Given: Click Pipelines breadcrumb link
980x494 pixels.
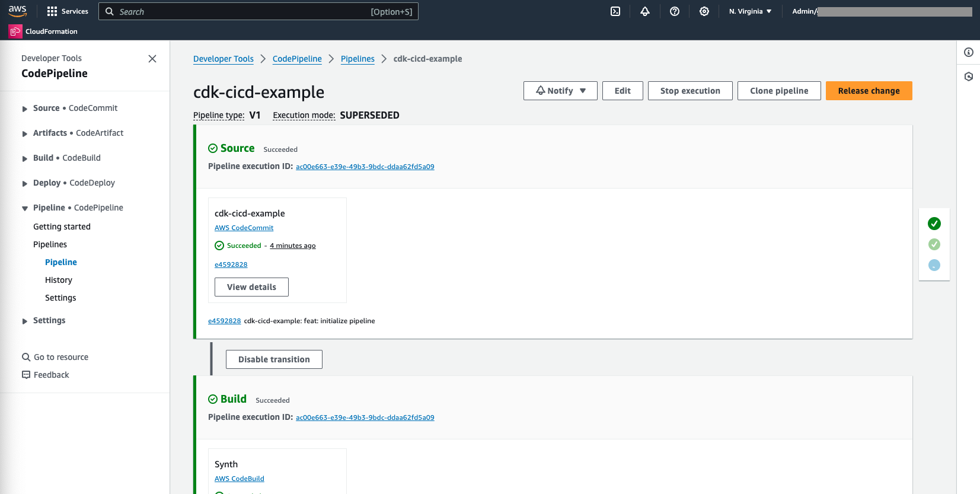Looking at the screenshot, I should pos(357,59).
